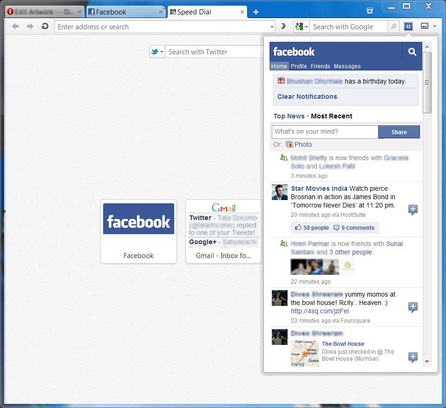
Task: Comment on Star Movies India post icon
Action: [x=413, y=209]
